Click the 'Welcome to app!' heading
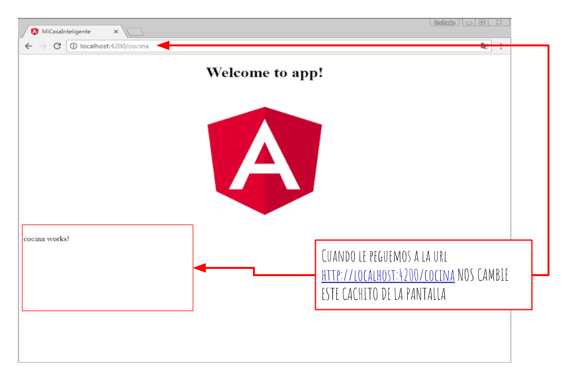This screenshot has width=576, height=392. click(264, 72)
